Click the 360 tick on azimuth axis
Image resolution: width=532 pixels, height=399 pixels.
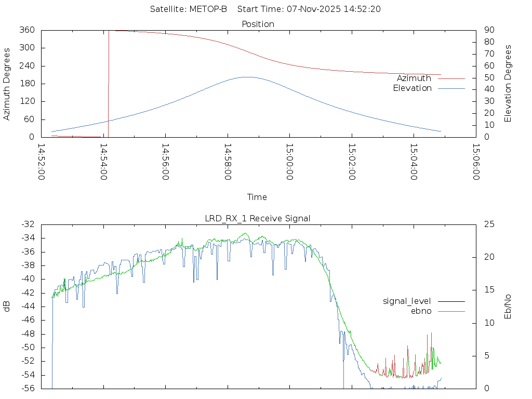27,30
